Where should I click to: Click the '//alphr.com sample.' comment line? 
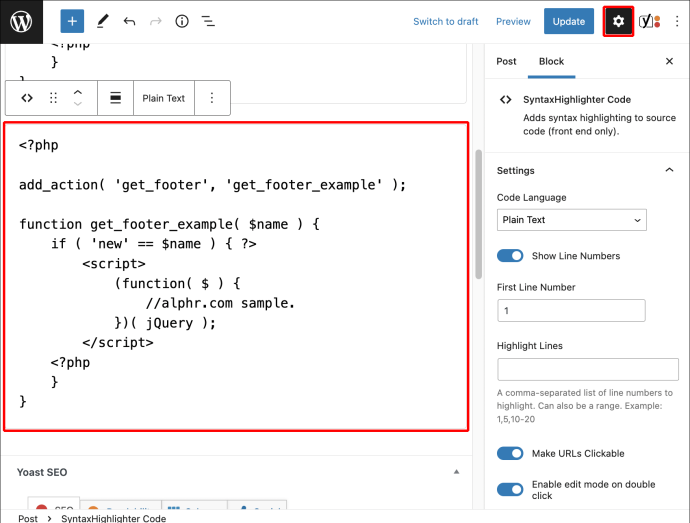pos(220,303)
